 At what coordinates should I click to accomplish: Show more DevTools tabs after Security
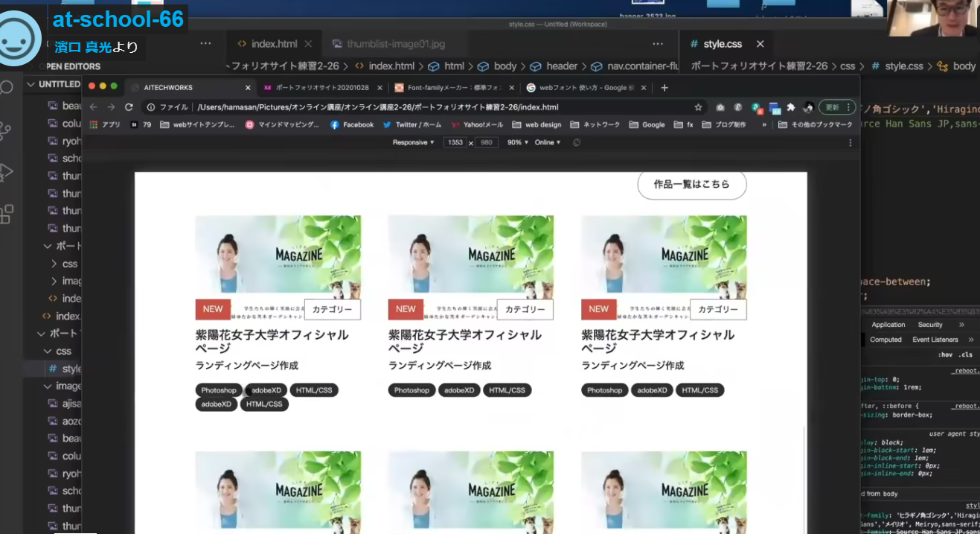pyautogui.click(x=961, y=325)
